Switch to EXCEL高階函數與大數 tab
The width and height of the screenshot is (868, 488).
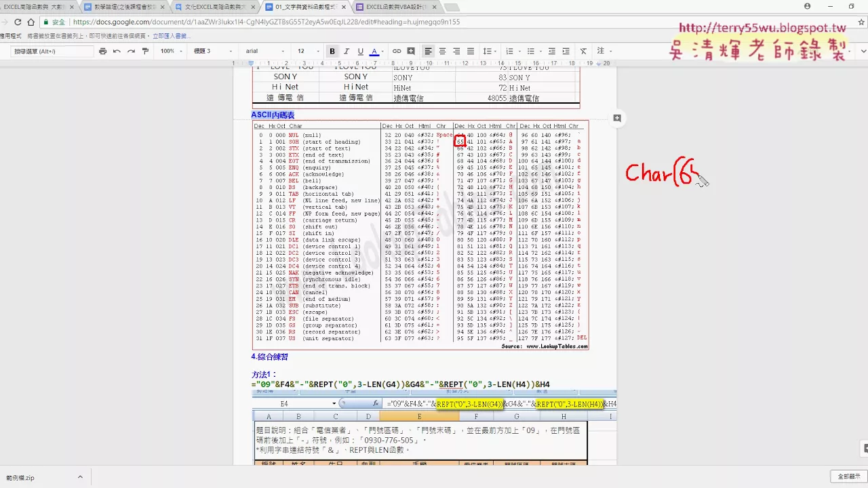pyautogui.click(x=37, y=7)
